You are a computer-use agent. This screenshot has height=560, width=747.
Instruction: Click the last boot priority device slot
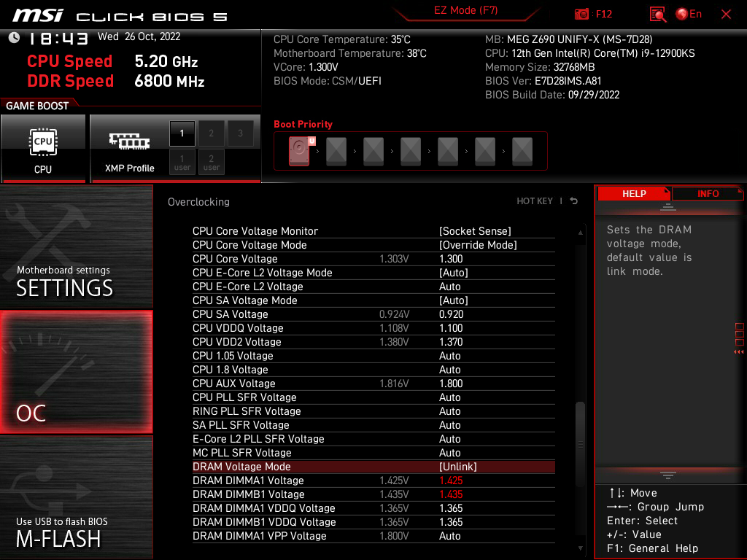point(522,152)
